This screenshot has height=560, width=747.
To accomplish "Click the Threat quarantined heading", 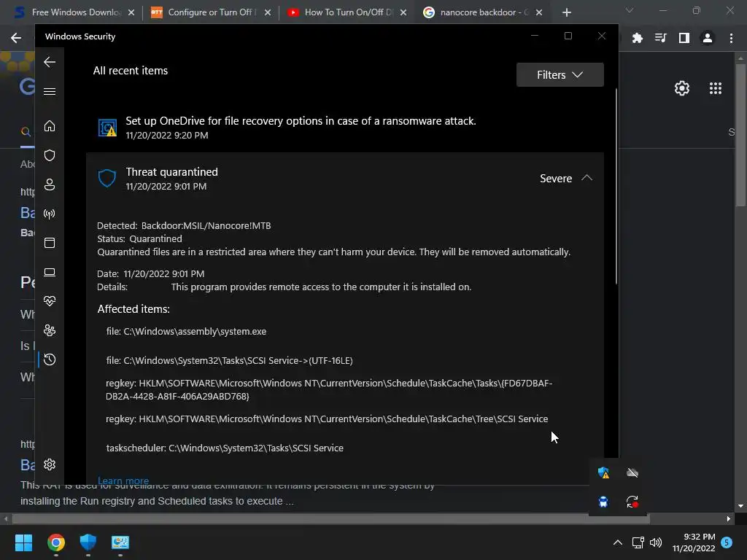I will 172,172.
